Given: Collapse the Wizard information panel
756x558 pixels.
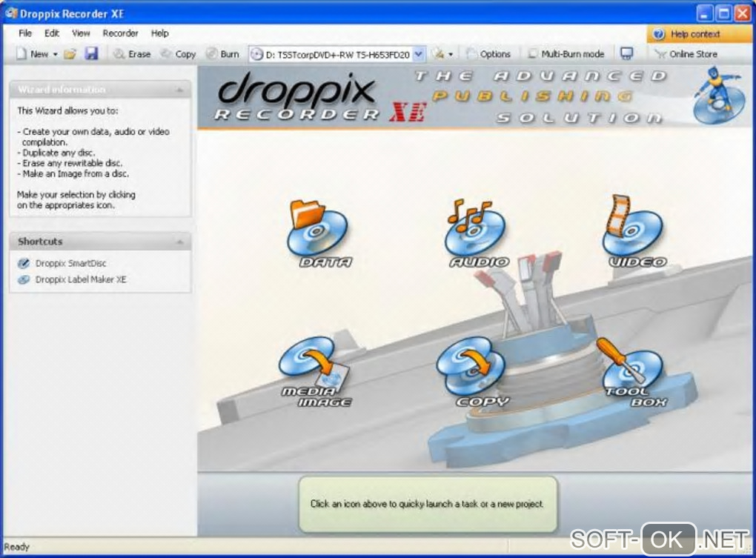Looking at the screenshot, I should 179,90.
